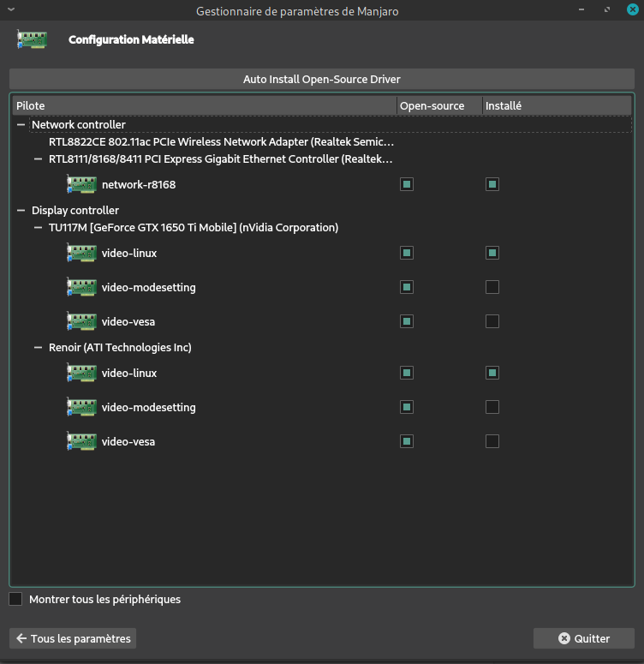Sort by the Pilote column header
The image size is (644, 664).
(x=204, y=106)
